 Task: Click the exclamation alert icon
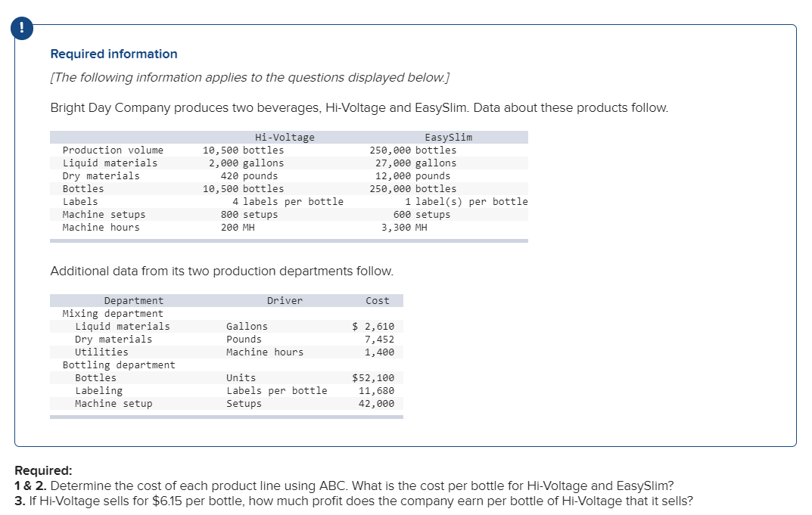21,28
